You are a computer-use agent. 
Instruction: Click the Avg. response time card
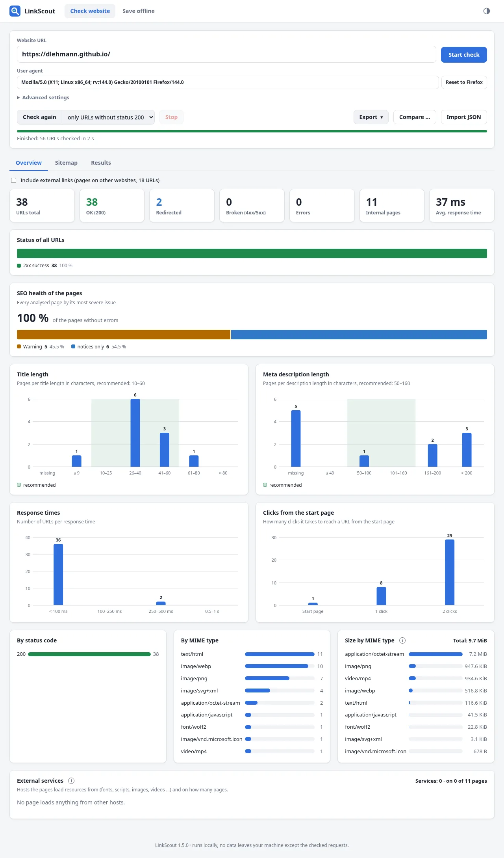point(462,206)
